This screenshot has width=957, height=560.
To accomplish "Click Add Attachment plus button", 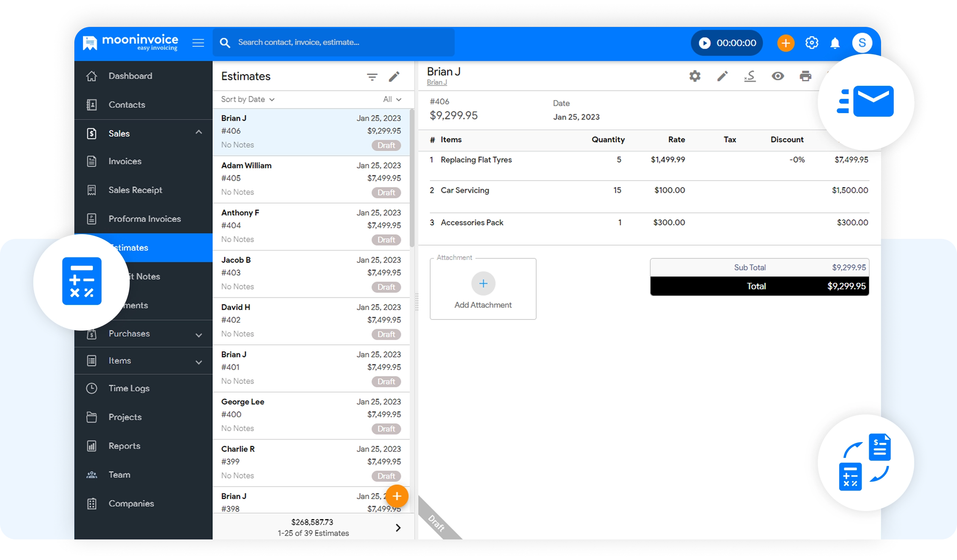I will pyautogui.click(x=483, y=283).
